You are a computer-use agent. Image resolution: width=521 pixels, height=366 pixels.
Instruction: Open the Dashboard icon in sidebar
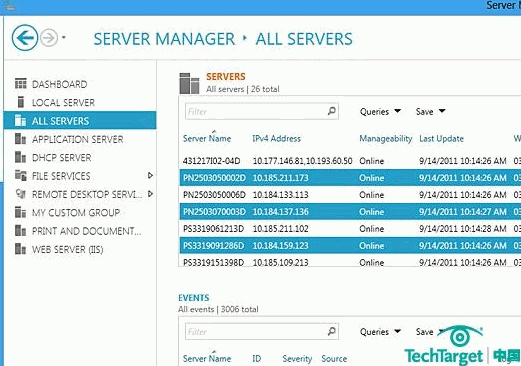click(21, 84)
